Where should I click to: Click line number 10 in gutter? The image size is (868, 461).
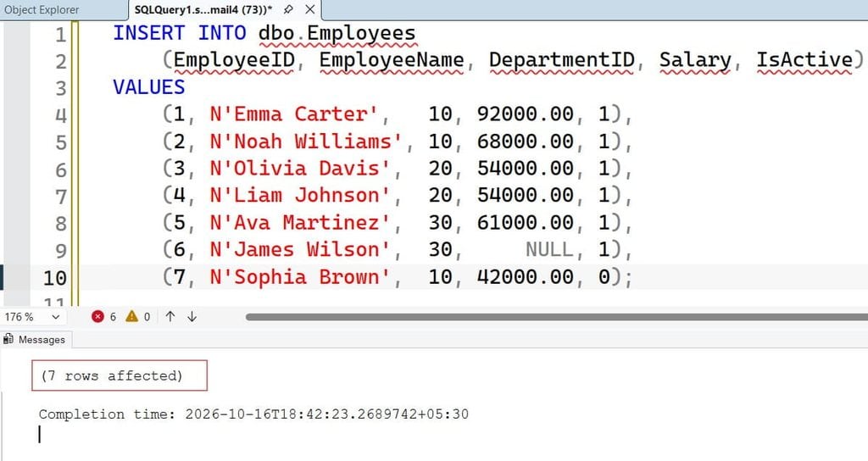pyautogui.click(x=55, y=278)
